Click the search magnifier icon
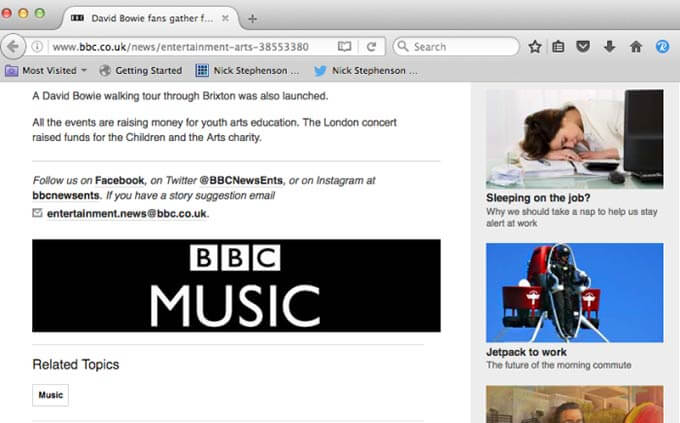Viewport: 680px width, 423px height. coord(403,46)
